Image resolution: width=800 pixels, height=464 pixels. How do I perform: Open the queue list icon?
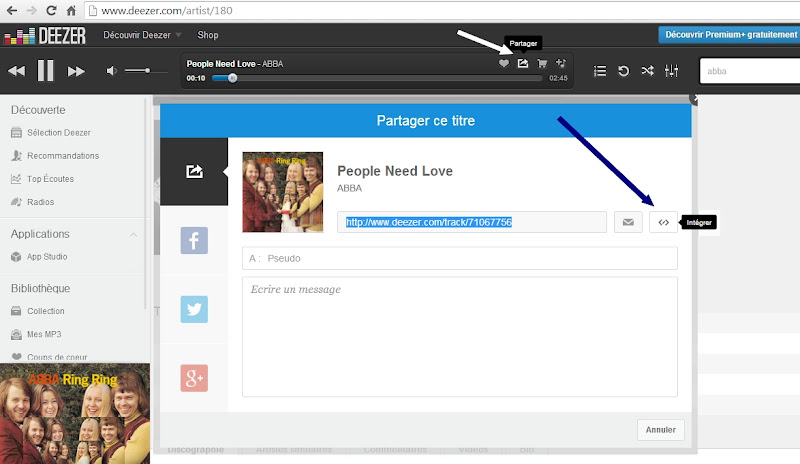click(x=600, y=71)
